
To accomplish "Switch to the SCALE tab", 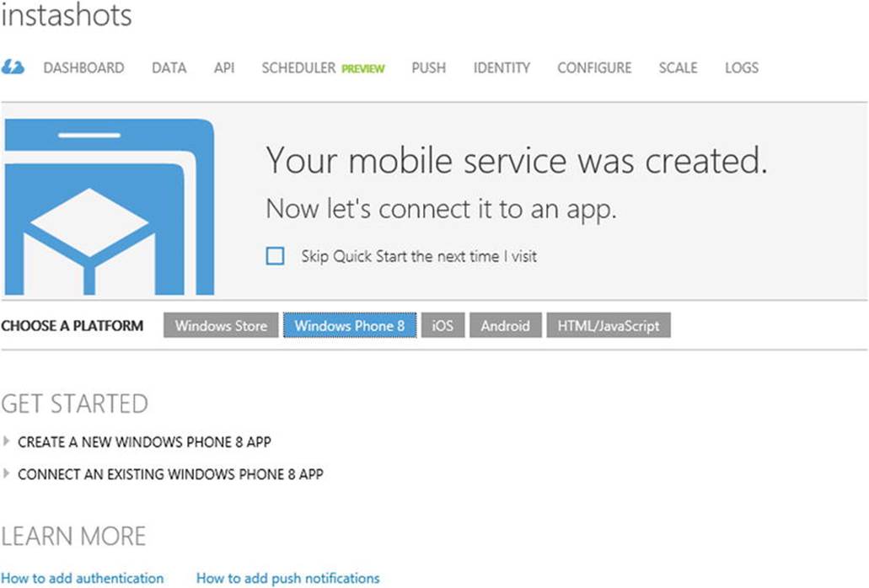I will (x=679, y=68).
